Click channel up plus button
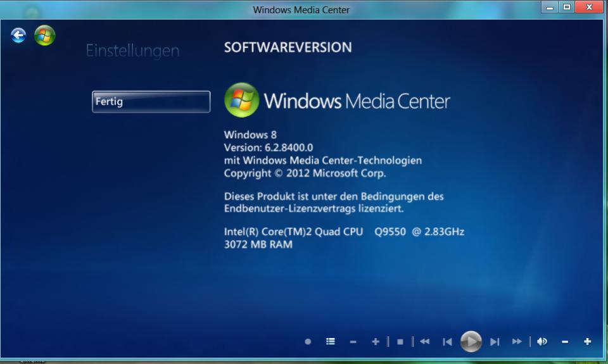Image resolution: width=608 pixels, height=364 pixels. click(x=376, y=341)
